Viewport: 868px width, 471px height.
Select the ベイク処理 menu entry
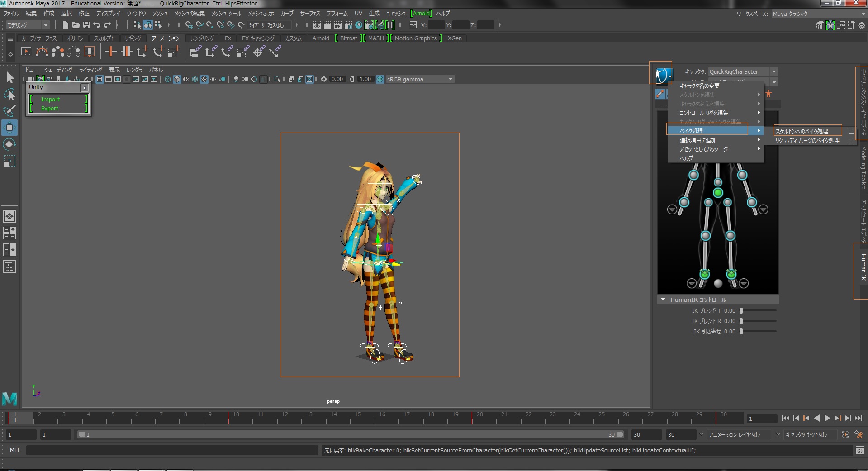[716, 131]
